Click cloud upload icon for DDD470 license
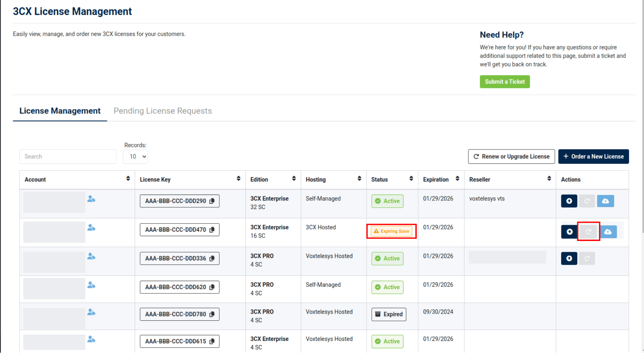Viewport: 644px width, 353px height. (608, 232)
